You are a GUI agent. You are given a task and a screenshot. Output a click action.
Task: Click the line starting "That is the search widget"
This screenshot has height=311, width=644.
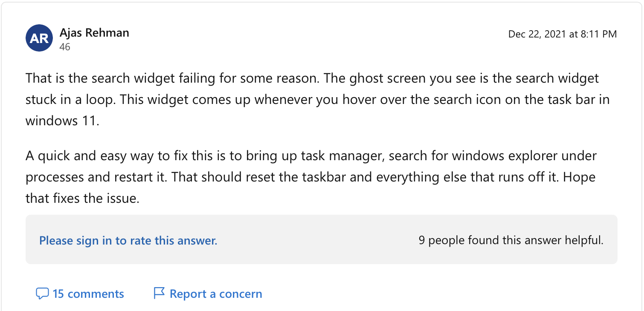[312, 79]
